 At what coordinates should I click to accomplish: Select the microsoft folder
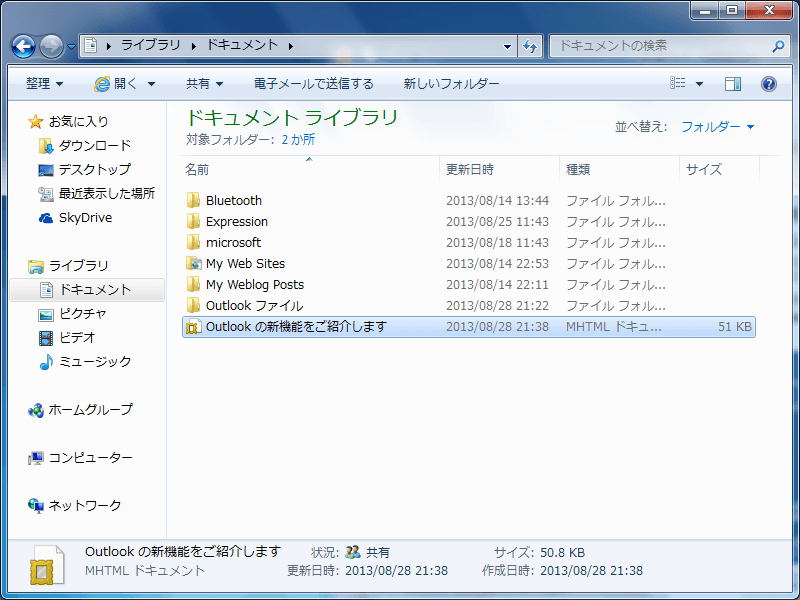click(233, 242)
